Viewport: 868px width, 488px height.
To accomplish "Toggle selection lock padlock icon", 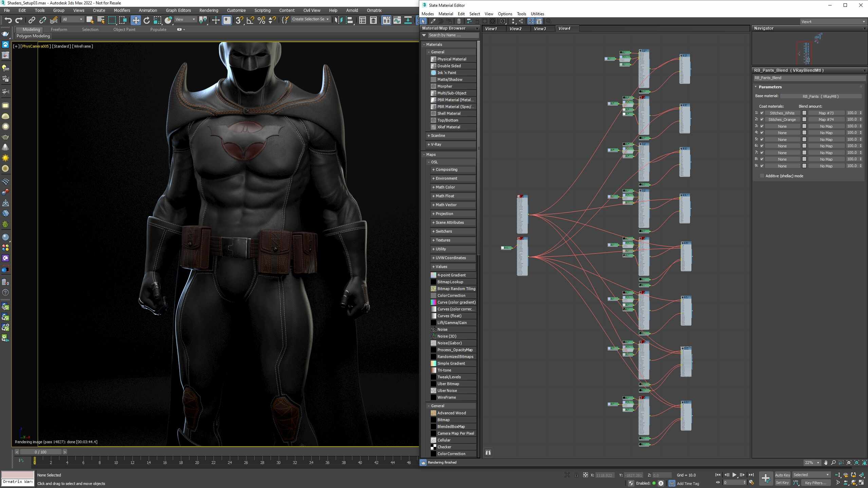I will coord(576,475).
